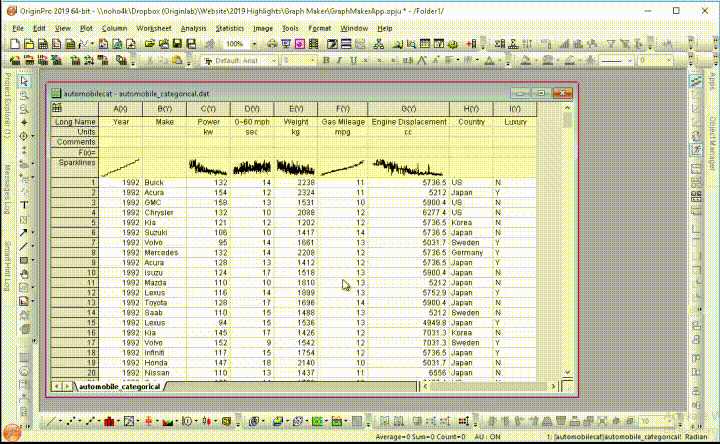The height and width of the screenshot is (444, 720).
Task: Open the line color pencil button
Action: (569, 60)
